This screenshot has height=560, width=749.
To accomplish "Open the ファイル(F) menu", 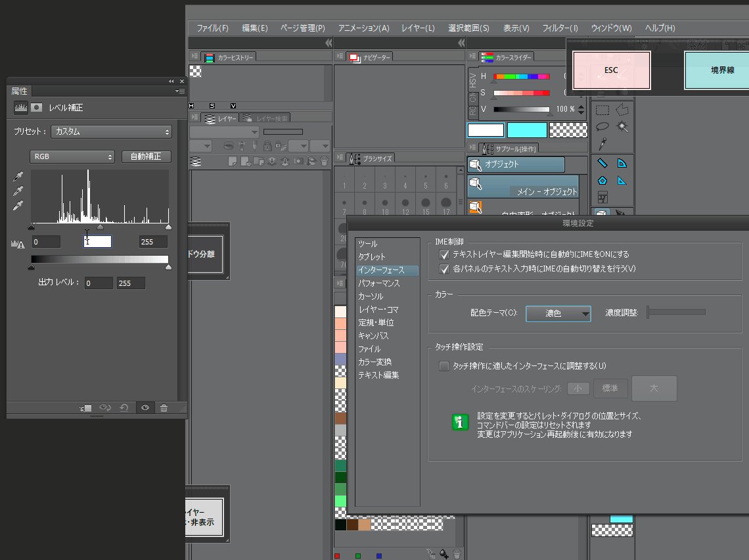I will 213,28.
